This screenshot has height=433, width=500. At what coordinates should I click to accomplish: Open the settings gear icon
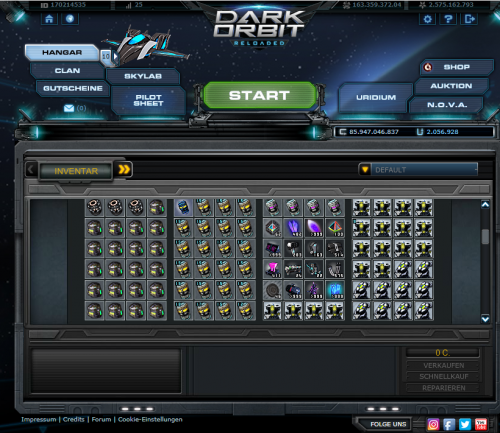pyautogui.click(x=427, y=19)
